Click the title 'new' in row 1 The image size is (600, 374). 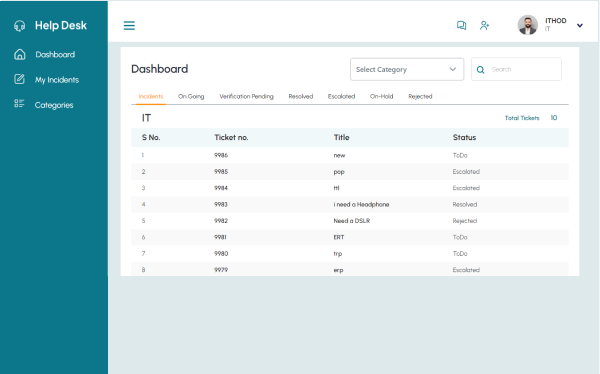339,155
